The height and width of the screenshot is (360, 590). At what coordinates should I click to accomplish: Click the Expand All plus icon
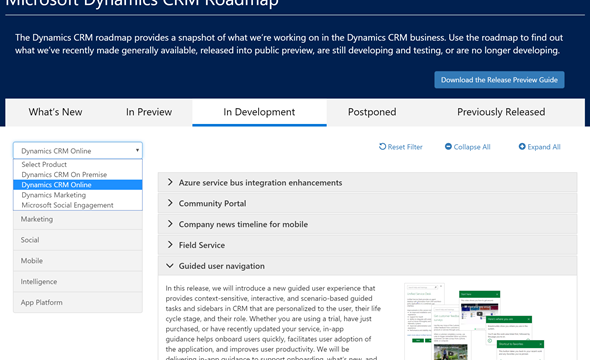[522, 146]
